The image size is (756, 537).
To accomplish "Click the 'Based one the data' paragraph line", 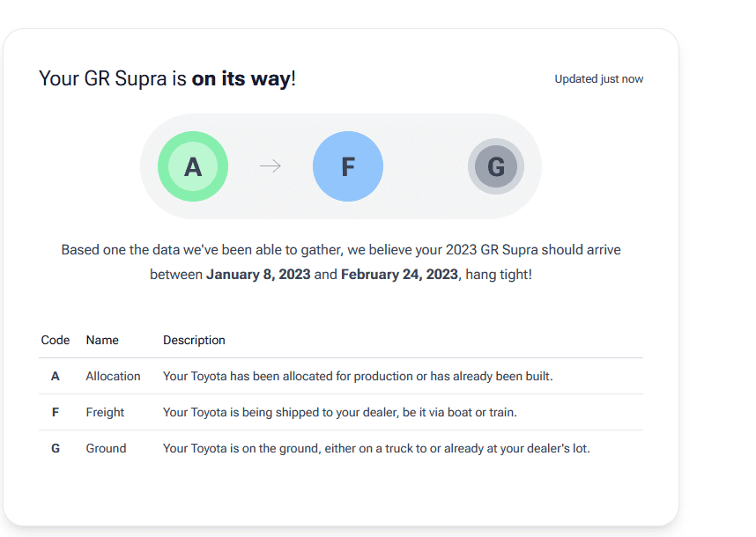I will (341, 250).
